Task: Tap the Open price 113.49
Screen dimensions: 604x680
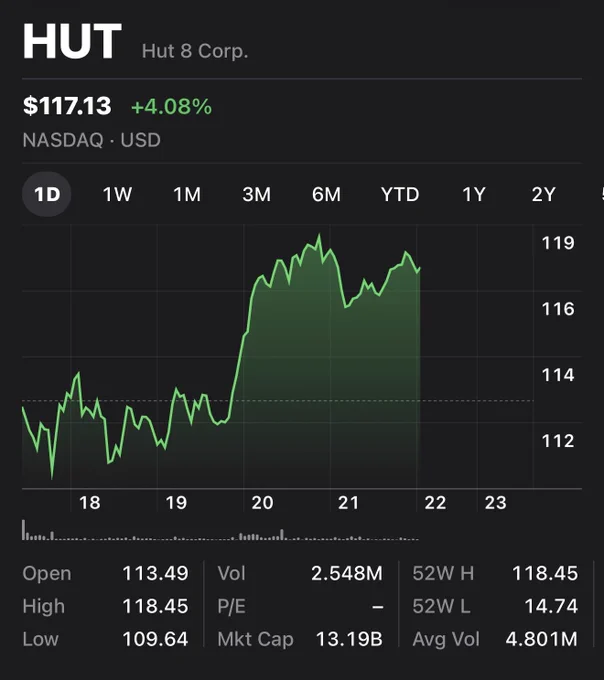Action: (x=155, y=573)
